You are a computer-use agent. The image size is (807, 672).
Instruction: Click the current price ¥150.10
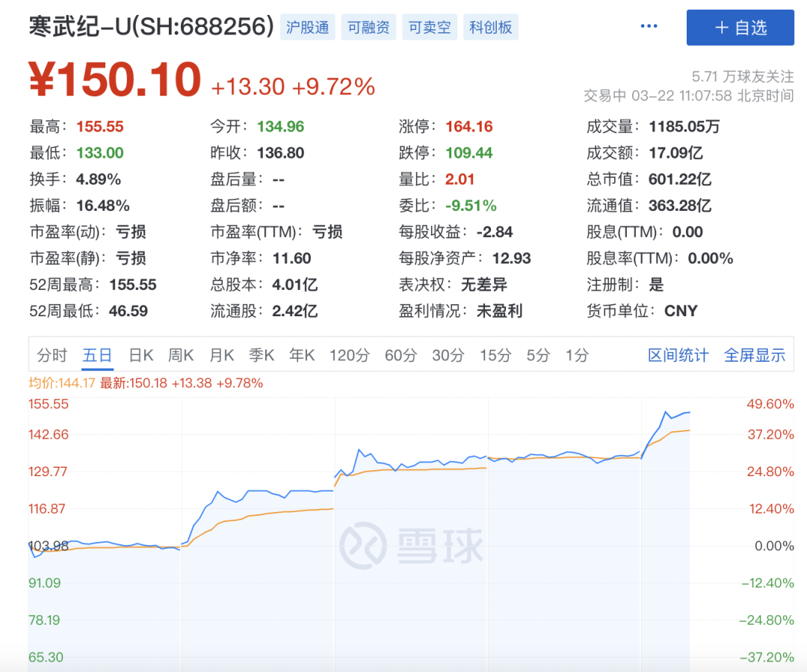115,79
